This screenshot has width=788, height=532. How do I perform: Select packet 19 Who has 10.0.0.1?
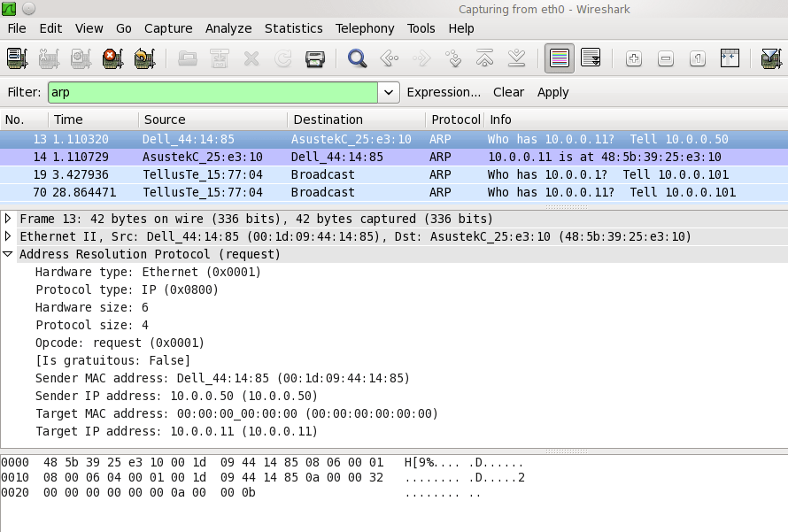tap(394, 174)
